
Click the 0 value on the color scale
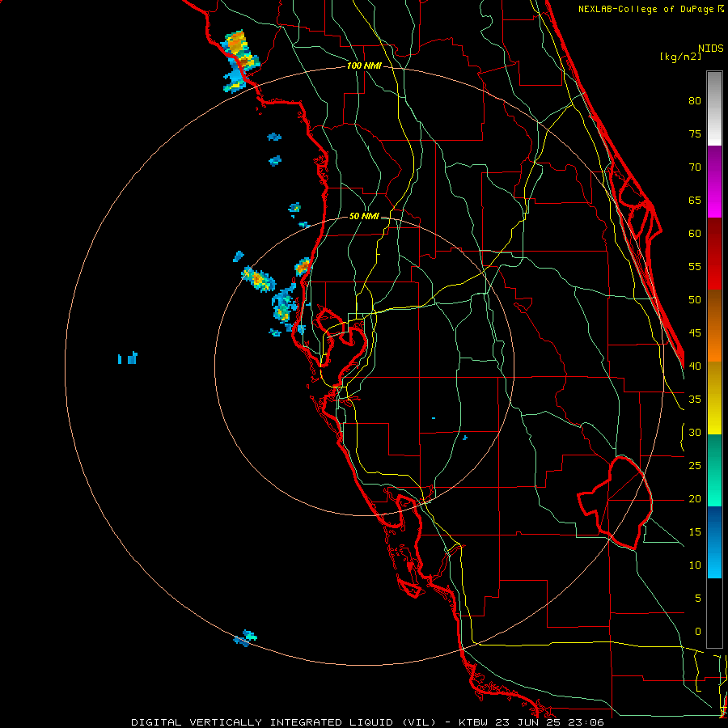click(x=698, y=632)
